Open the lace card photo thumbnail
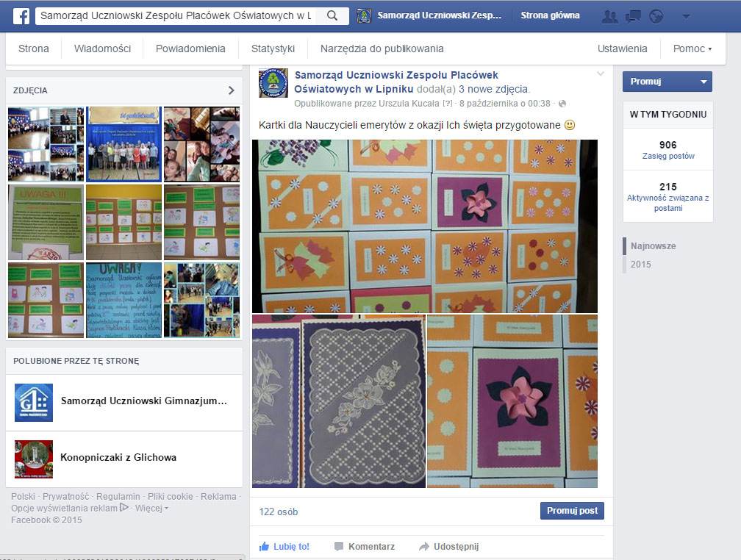 point(339,401)
